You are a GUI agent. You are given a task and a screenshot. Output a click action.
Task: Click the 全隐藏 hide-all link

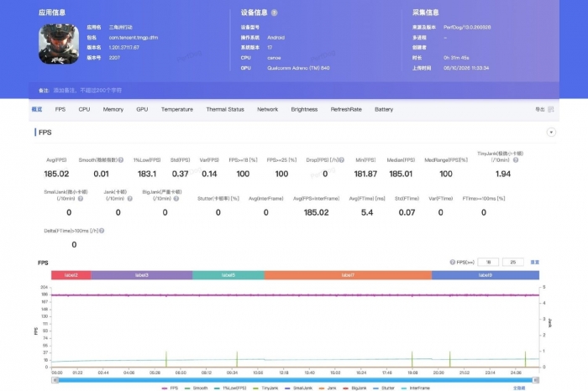[519, 388]
